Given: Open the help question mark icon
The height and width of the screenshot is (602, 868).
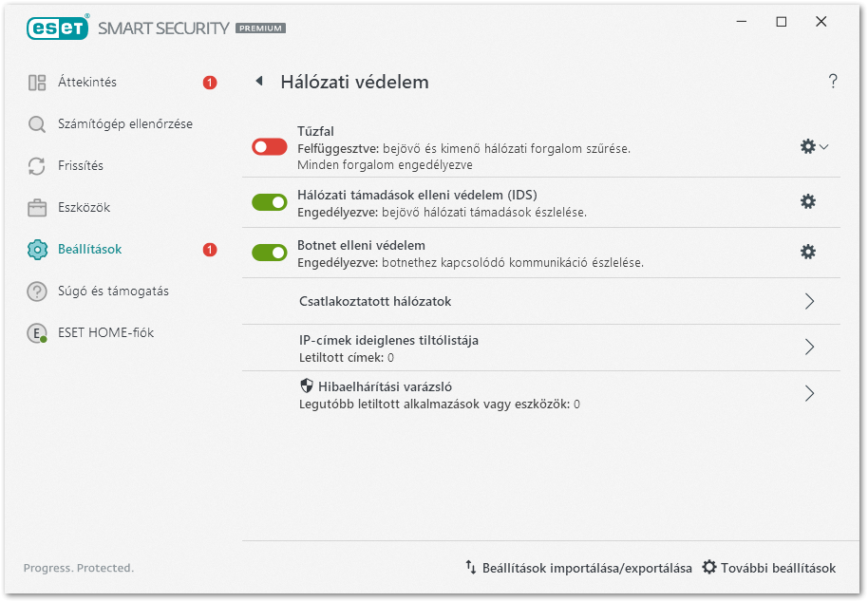Looking at the screenshot, I should [833, 82].
